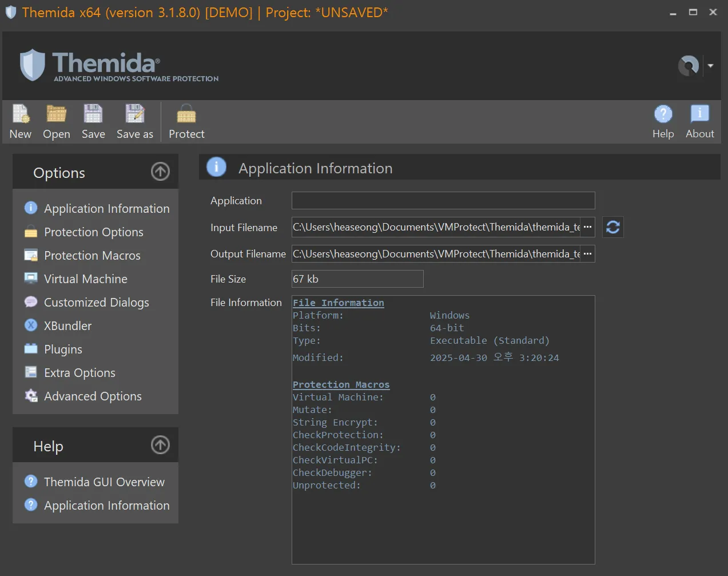
Task: Click the theme appearance icon
Action: 689,66
